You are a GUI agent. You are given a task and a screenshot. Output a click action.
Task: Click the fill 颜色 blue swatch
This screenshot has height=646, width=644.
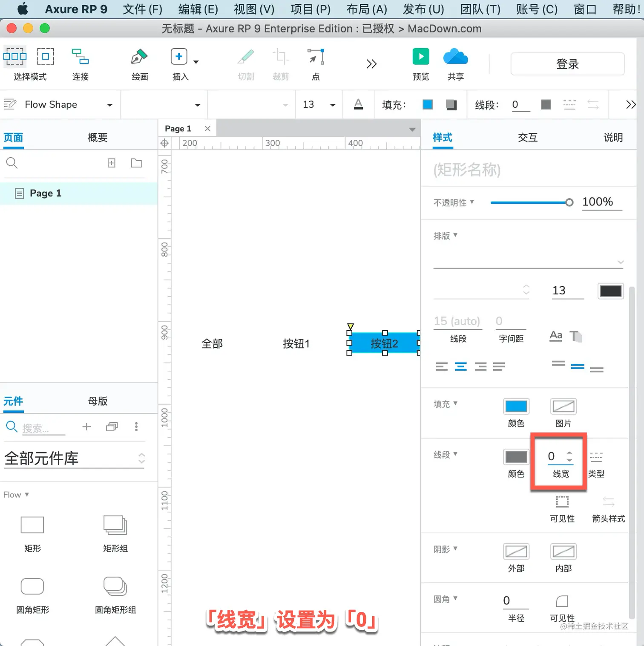point(516,407)
